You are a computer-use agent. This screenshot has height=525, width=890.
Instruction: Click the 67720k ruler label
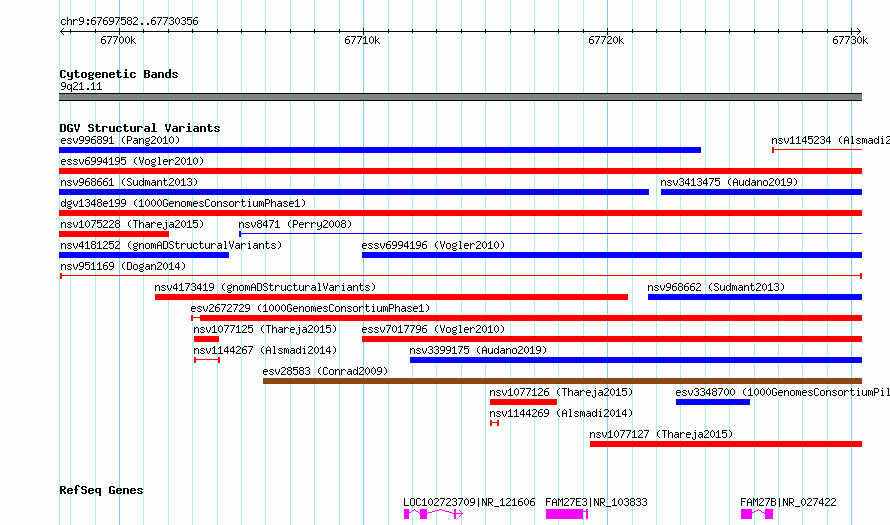(x=606, y=40)
